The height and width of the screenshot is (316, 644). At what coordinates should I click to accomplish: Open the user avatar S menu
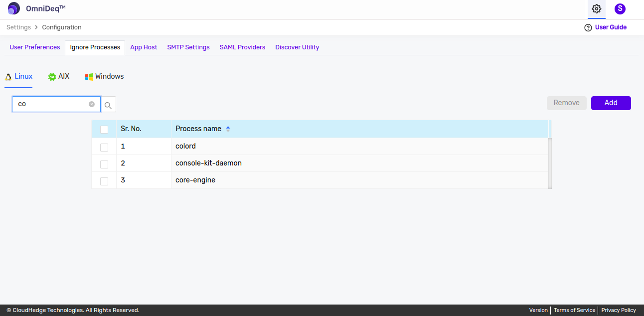coord(620,8)
